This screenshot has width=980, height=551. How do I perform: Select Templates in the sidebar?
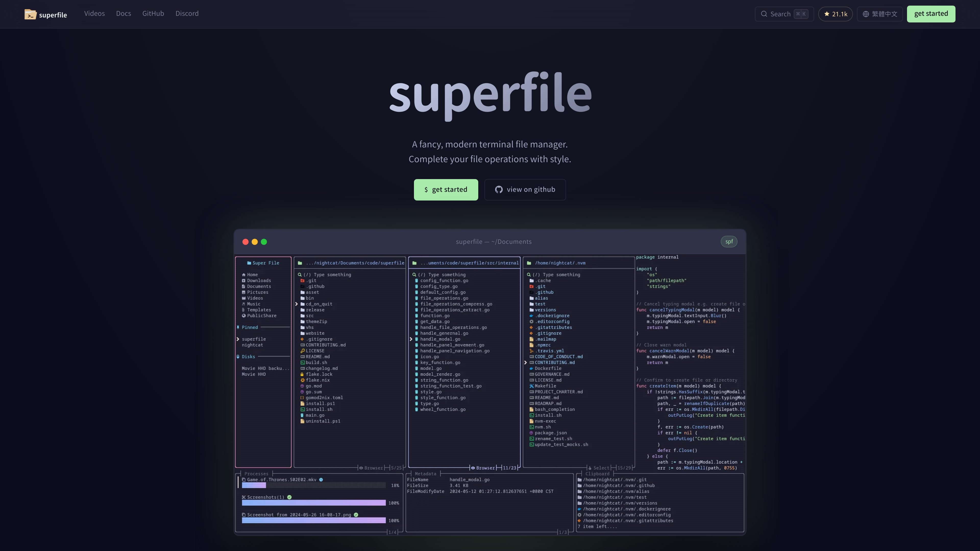[x=259, y=310]
